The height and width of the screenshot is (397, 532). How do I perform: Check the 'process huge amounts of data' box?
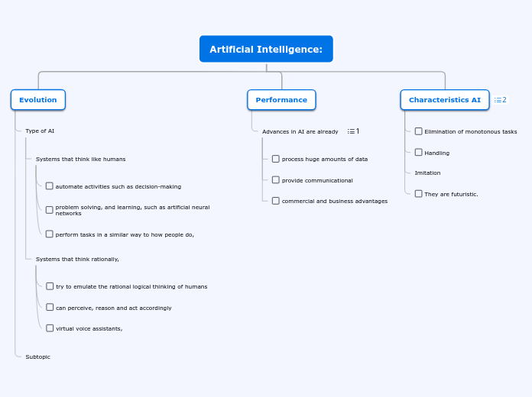click(276, 159)
